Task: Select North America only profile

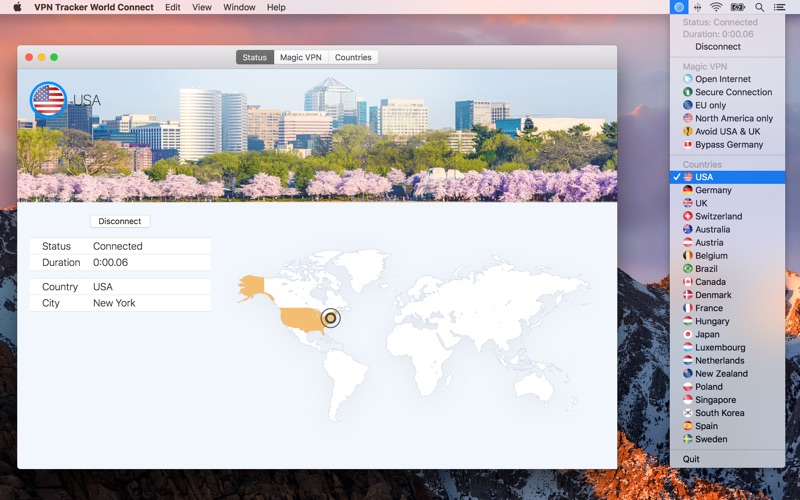Action: coord(728,118)
